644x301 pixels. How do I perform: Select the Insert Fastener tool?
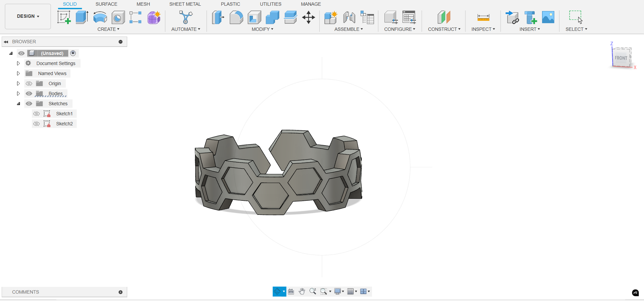tap(530, 17)
